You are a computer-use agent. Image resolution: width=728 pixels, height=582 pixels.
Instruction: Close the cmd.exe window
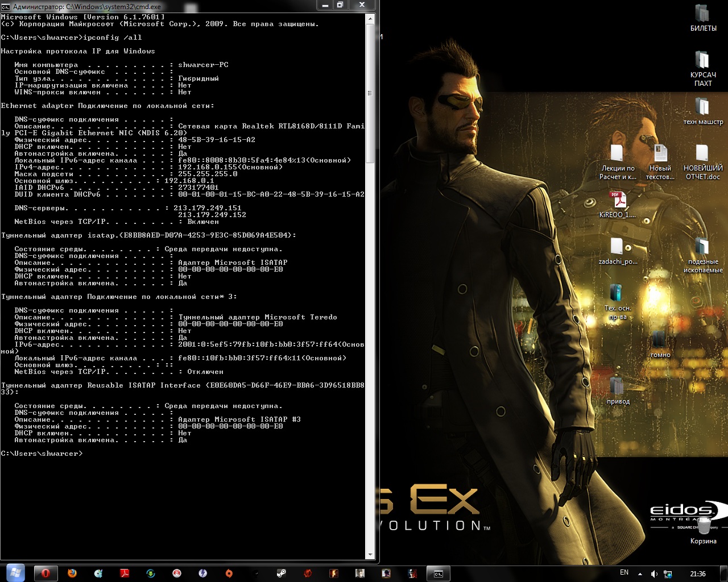[362, 5]
